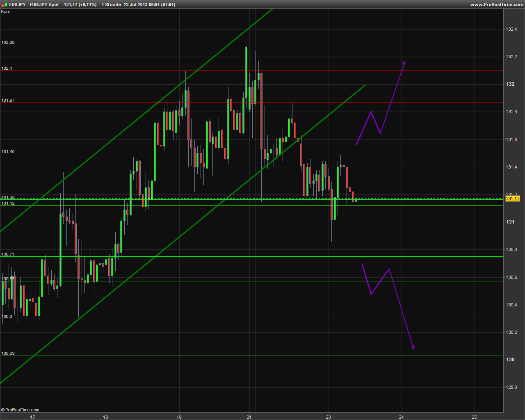The image size is (525, 420).
Task: Click the '131,17 (+0,11%)' quote in header
Action: point(80,5)
